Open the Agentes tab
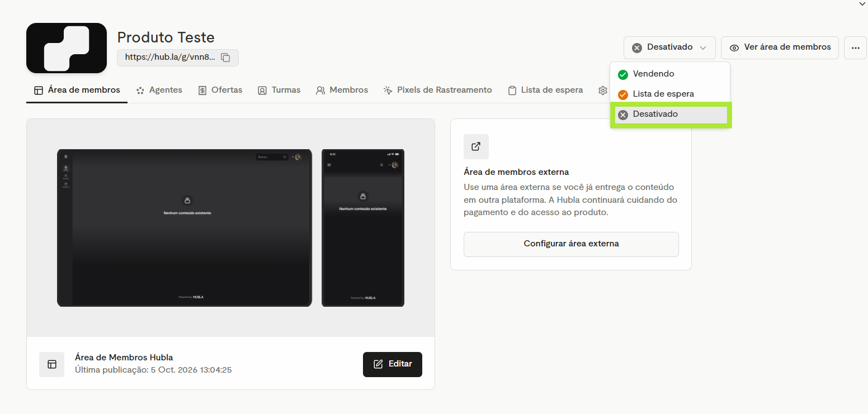 (x=159, y=90)
